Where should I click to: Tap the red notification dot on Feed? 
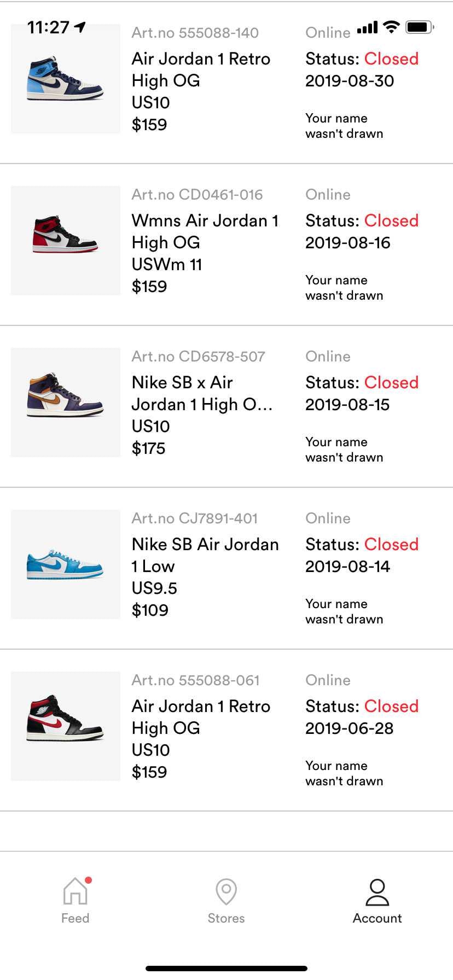[89, 880]
